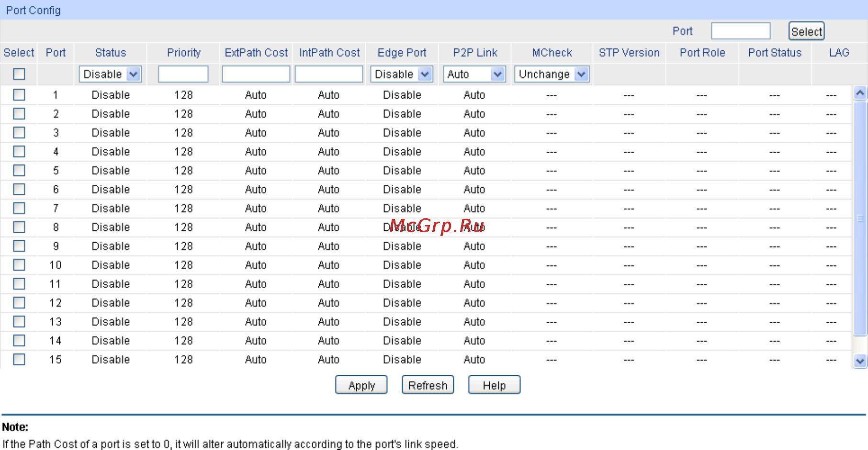This screenshot has height=450, width=868.
Task: Open the Status dropdown
Action: click(110, 74)
